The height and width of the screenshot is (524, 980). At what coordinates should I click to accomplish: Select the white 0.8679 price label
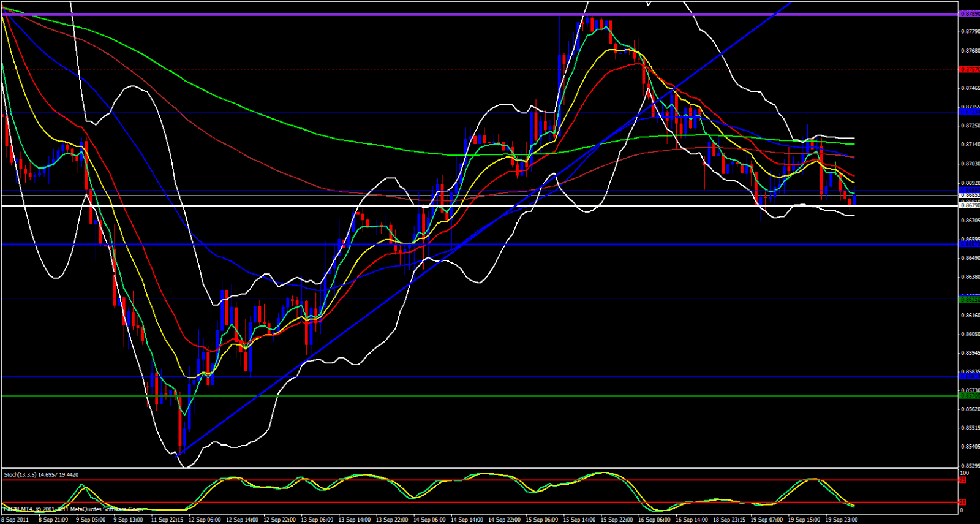pyautogui.click(x=968, y=205)
